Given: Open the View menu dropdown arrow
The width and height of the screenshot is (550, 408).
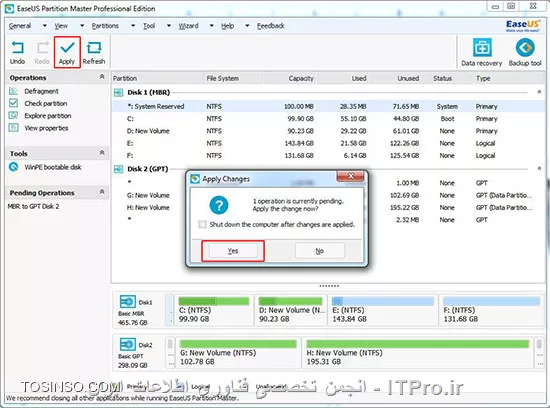Looking at the screenshot, I should (x=82, y=26).
